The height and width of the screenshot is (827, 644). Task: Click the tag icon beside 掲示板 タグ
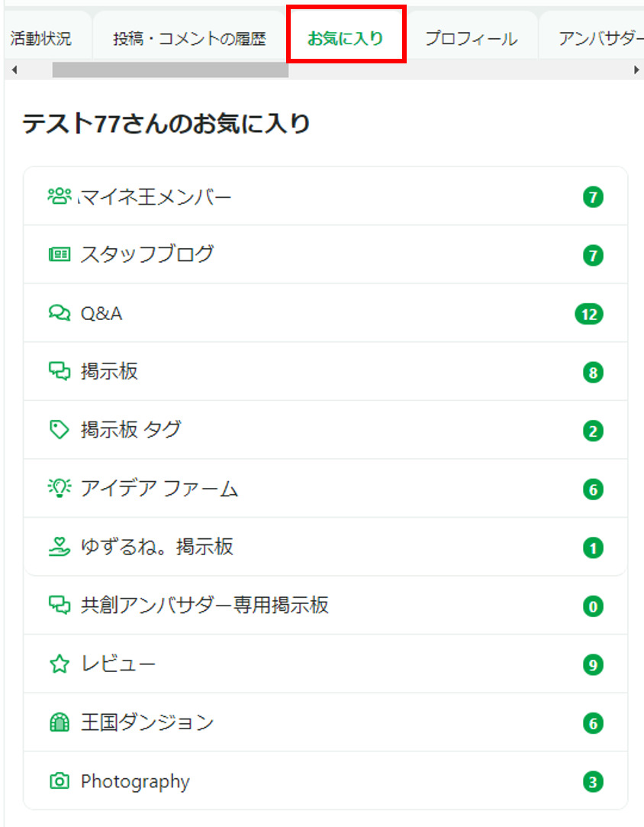(x=59, y=430)
